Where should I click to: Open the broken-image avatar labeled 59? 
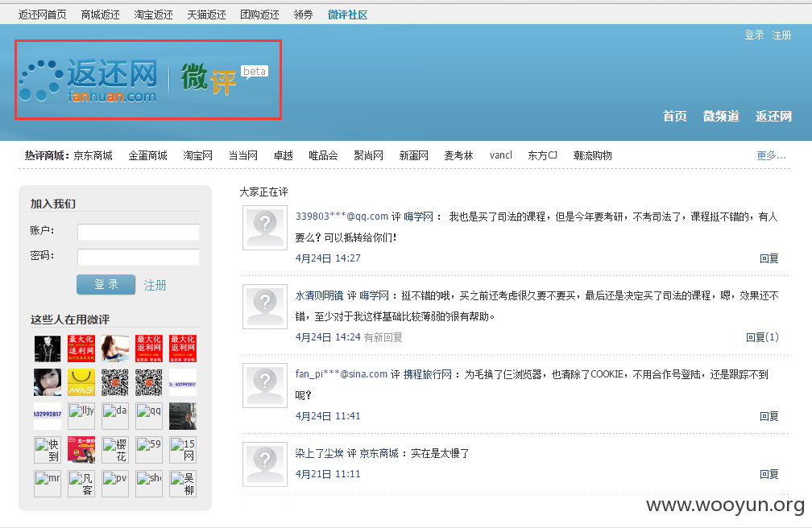pos(149,450)
